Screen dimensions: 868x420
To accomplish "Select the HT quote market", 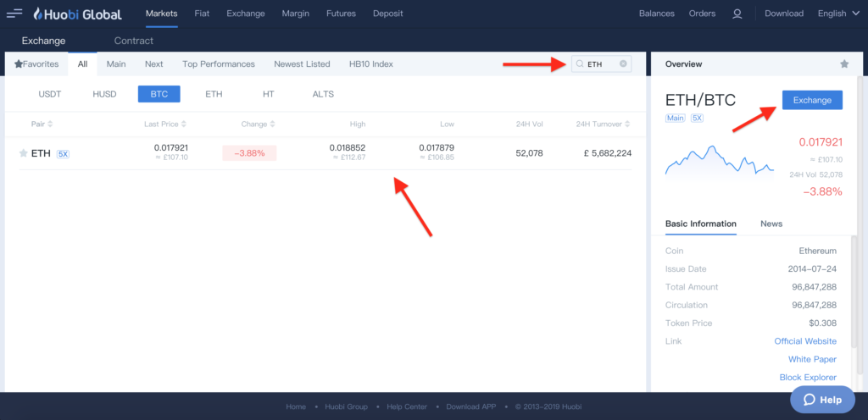I will click(x=269, y=94).
